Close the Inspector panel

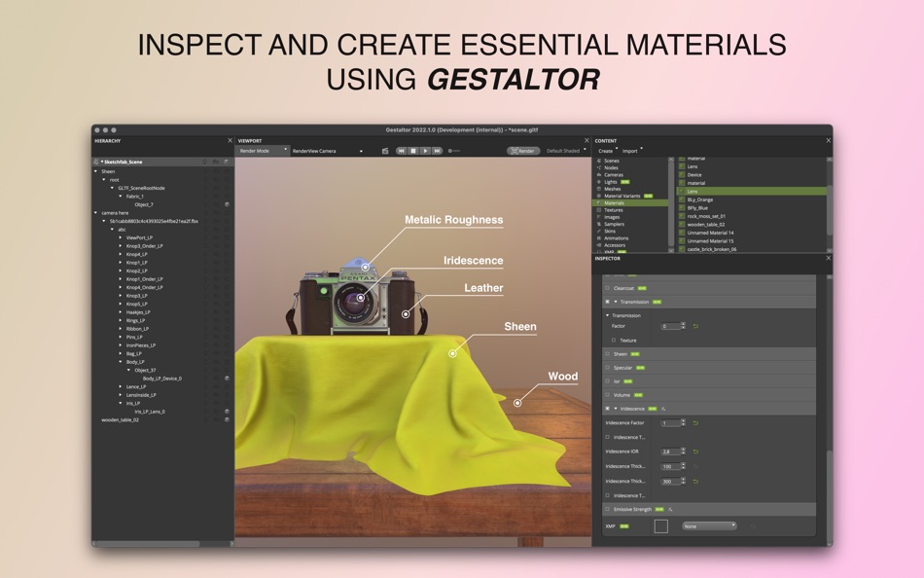828,258
